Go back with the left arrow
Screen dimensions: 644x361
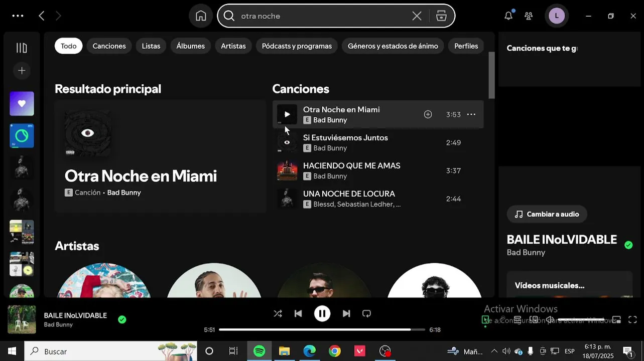(x=42, y=16)
